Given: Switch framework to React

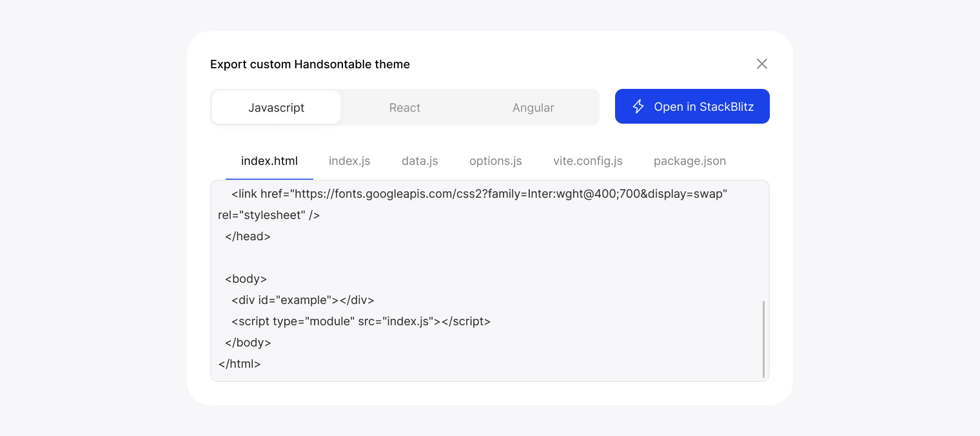Looking at the screenshot, I should click(x=404, y=108).
